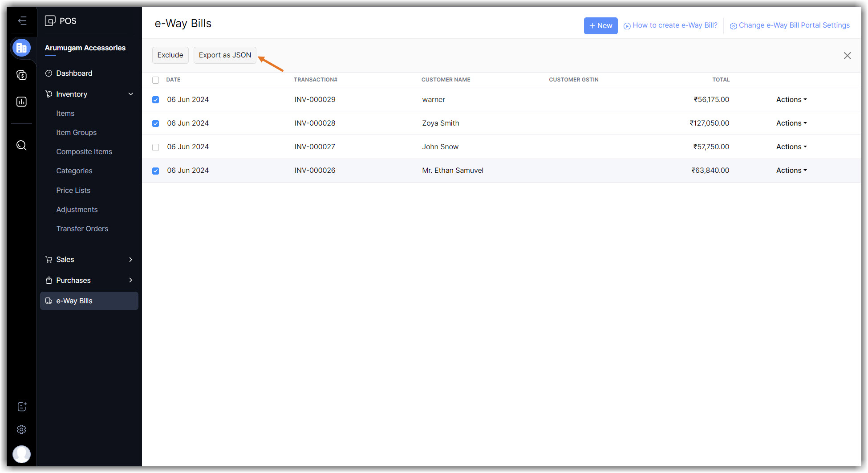Open the inventory app icon in the left rail

tap(21, 48)
